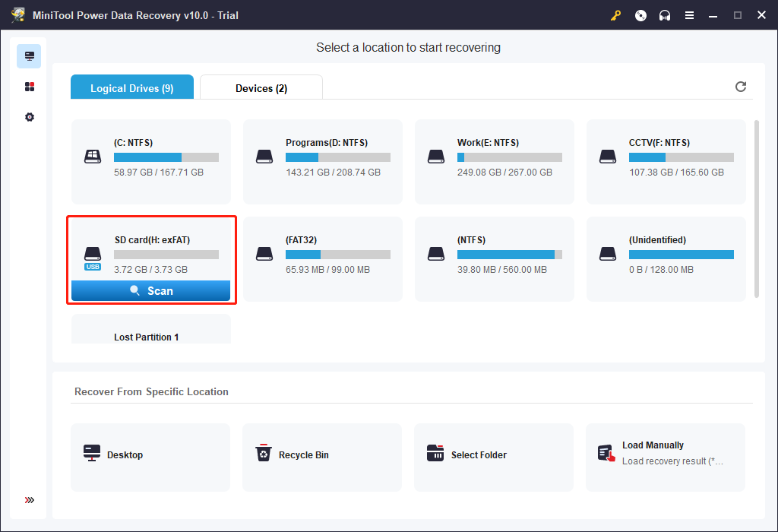
Task: Click the drive list vertical scrollbar
Action: click(x=757, y=208)
